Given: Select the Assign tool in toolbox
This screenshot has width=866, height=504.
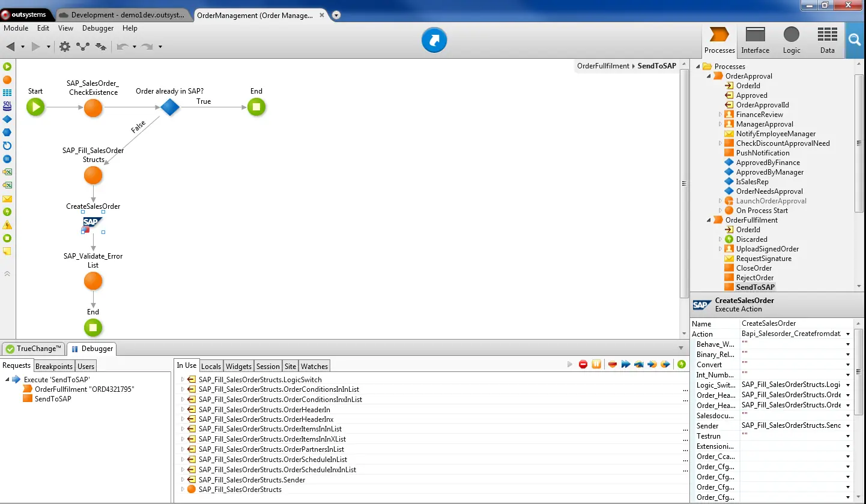Looking at the screenshot, I should pyautogui.click(x=7, y=159).
